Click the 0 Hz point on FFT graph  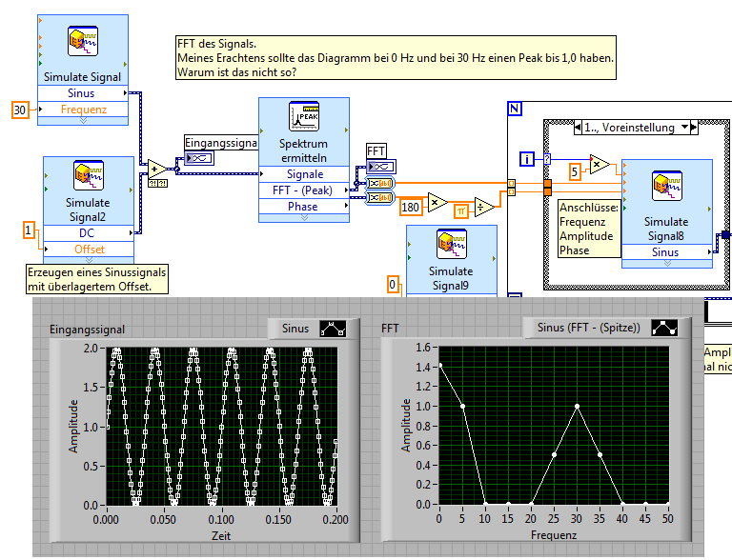coord(439,366)
